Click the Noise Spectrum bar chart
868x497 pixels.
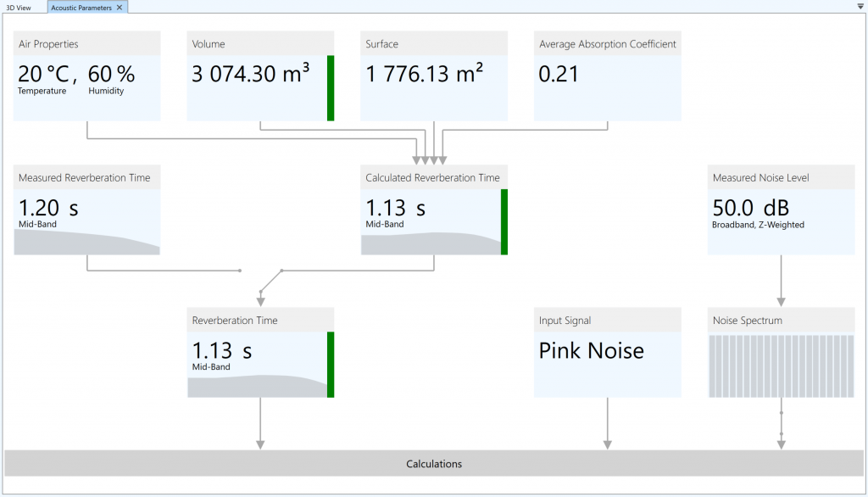click(781, 366)
